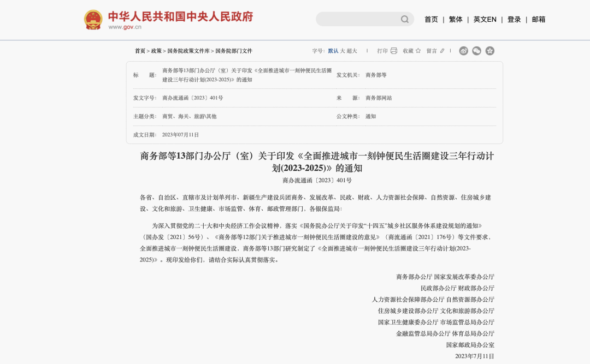Select 超大 font size
This screenshot has height=364, width=590.
click(352, 51)
